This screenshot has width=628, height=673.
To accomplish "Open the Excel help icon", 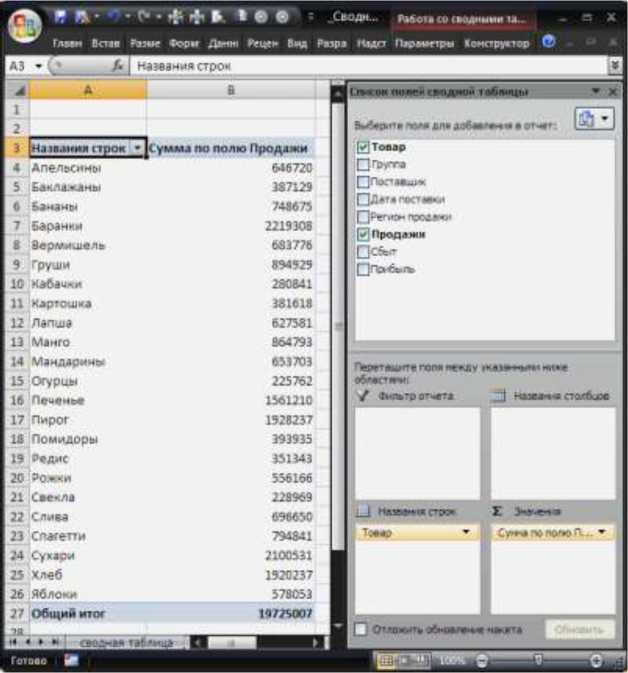I will 549,44.
